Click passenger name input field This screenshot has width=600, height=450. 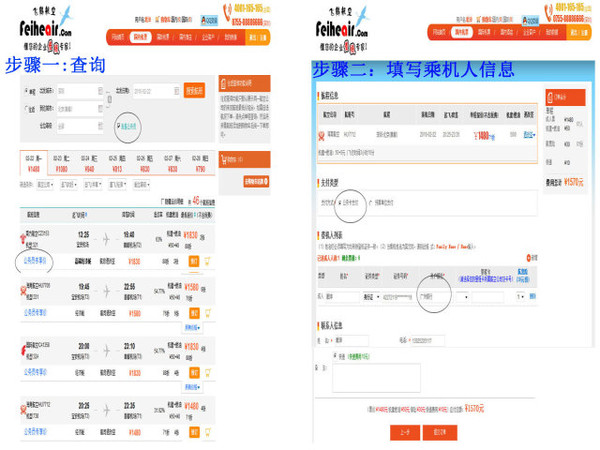[342, 297]
